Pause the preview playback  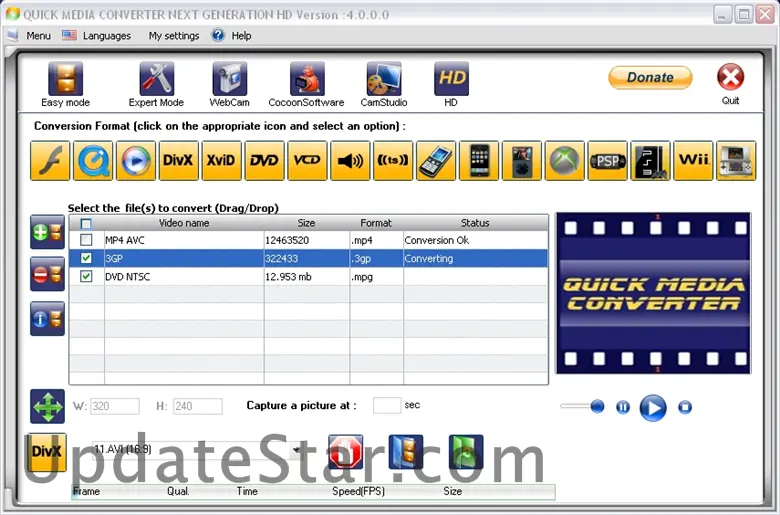[623, 407]
